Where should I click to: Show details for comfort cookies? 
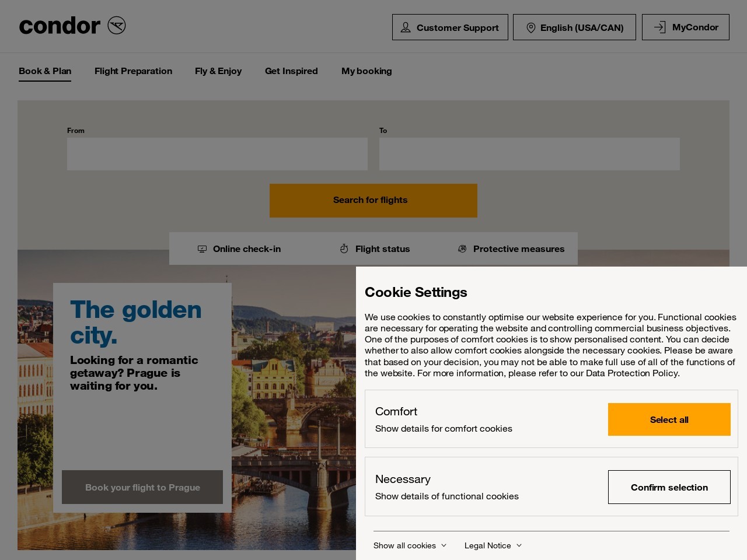click(x=444, y=429)
